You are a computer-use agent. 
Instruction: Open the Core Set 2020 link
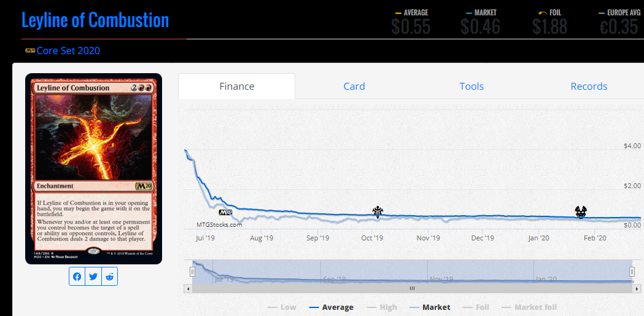(x=68, y=50)
